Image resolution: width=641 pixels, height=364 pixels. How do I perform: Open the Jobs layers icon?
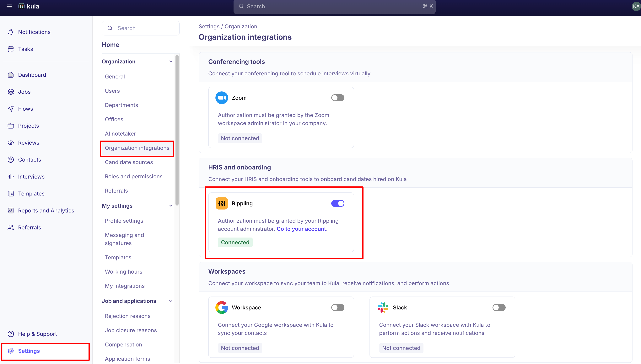(11, 92)
